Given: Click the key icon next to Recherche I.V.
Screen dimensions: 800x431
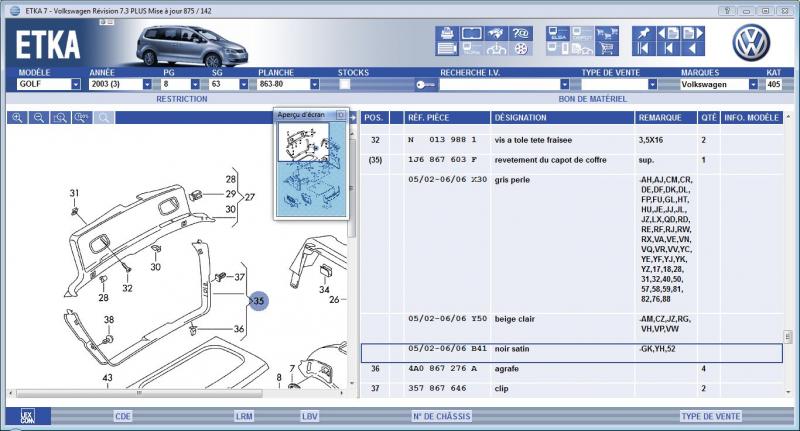Looking at the screenshot, I should pos(425,85).
